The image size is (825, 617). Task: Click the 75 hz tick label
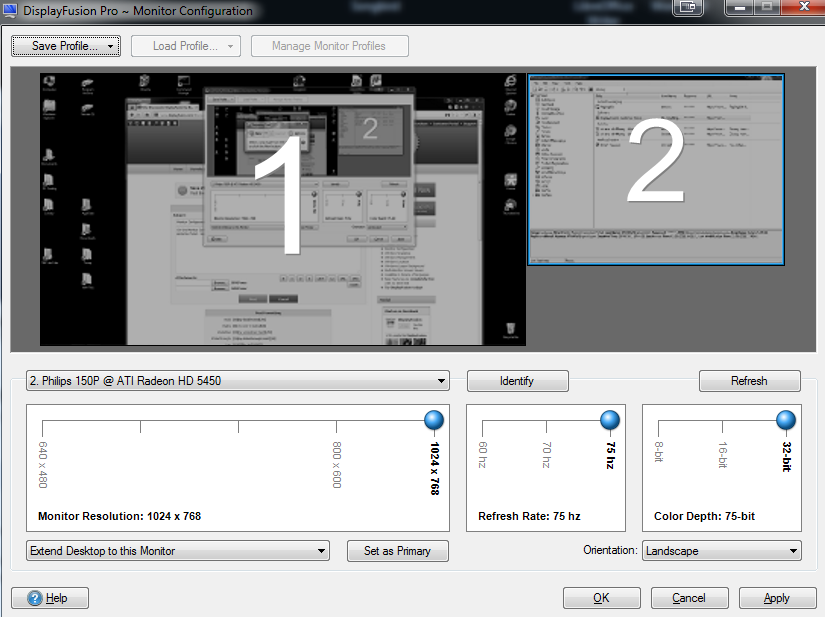tap(610, 455)
